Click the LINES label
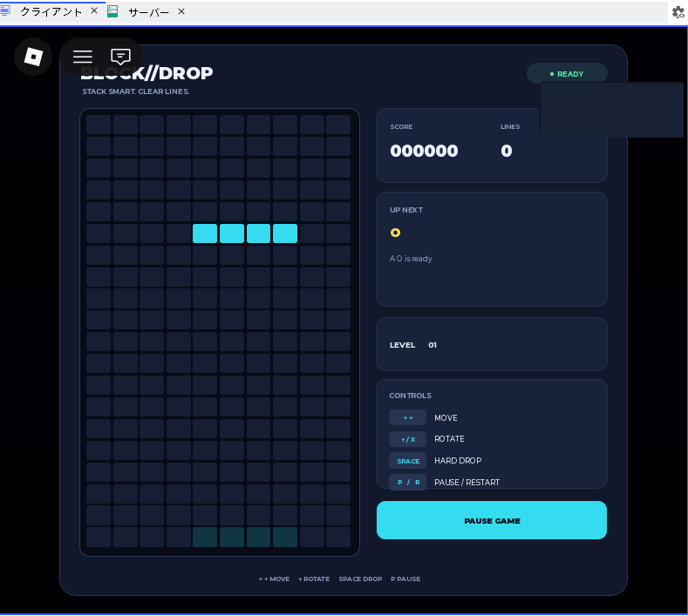 [x=510, y=126]
